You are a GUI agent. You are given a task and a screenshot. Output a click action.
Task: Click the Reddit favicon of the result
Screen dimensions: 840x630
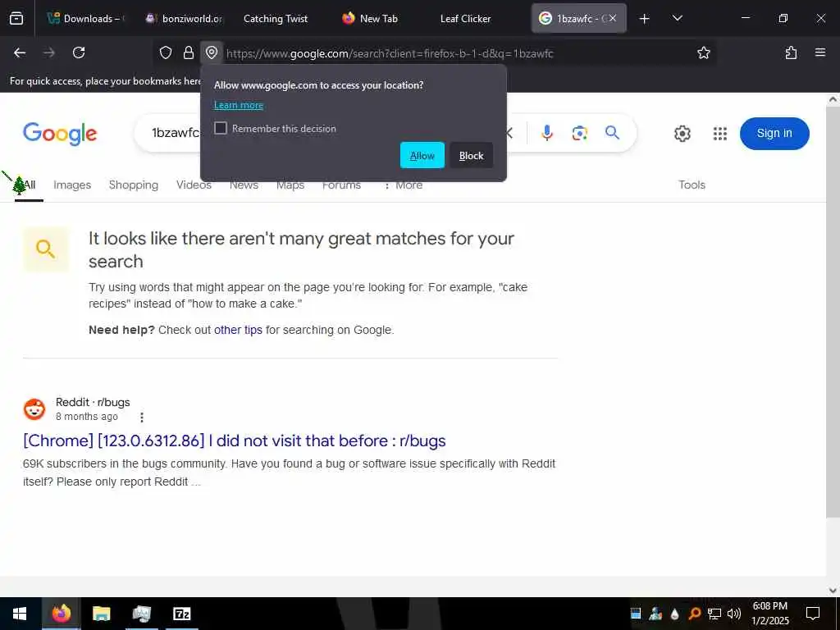34,409
